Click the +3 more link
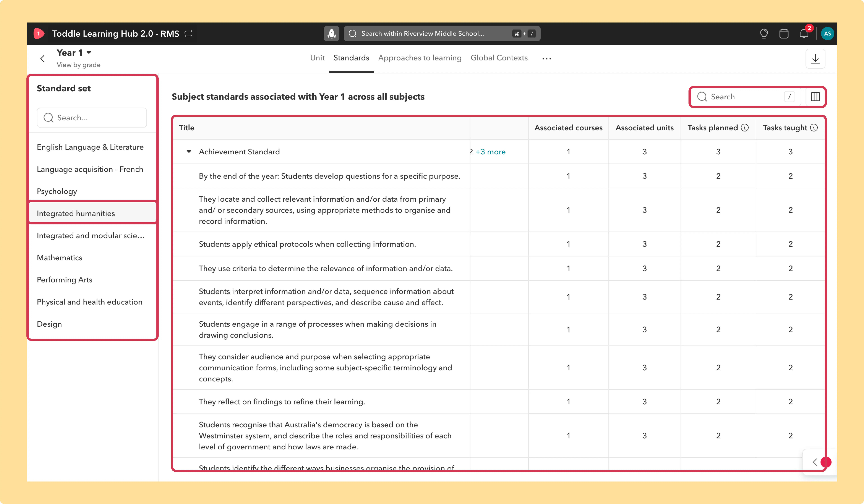Screen dimensions: 864x504 pos(490,152)
